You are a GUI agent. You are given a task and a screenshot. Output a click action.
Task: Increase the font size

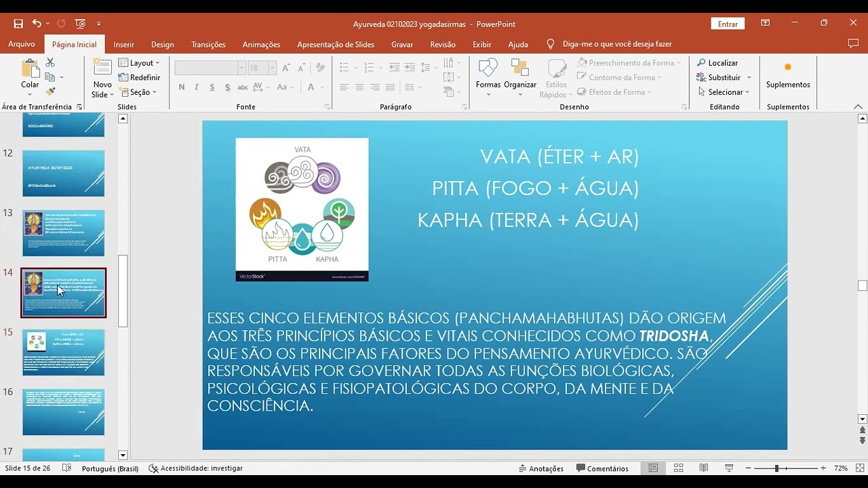(286, 68)
